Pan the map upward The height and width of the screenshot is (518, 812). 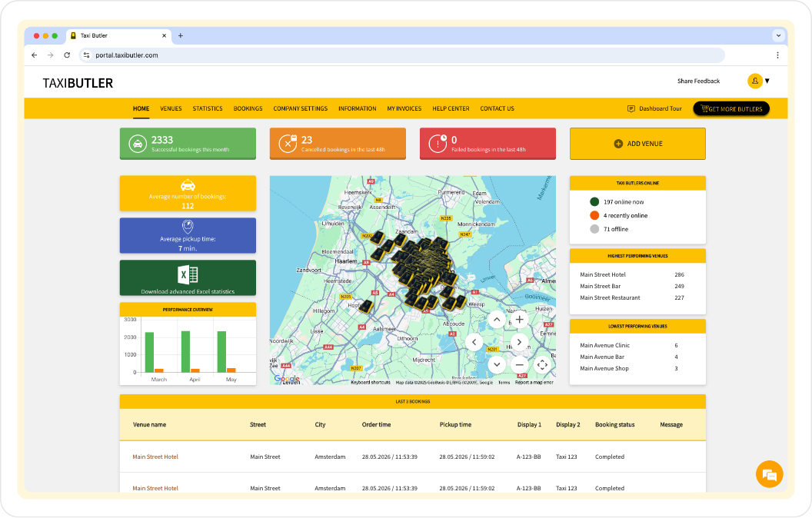497,320
